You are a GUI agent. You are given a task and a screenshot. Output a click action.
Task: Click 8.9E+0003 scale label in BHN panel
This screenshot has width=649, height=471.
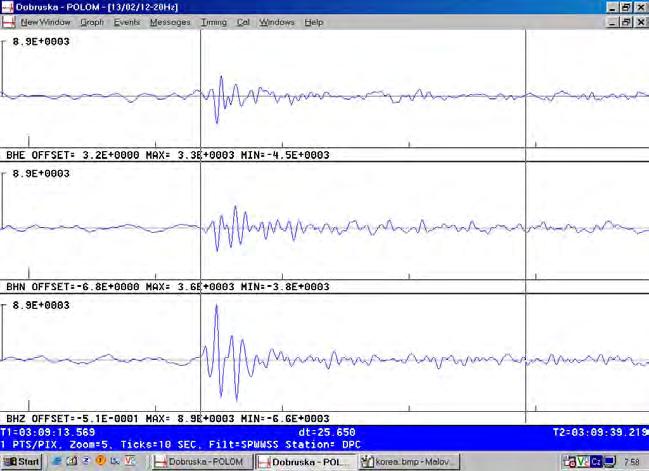tap(41, 173)
